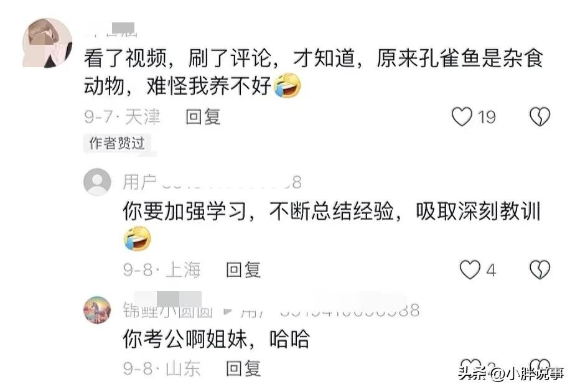Dislike the first comment with broken heart

[540, 116]
